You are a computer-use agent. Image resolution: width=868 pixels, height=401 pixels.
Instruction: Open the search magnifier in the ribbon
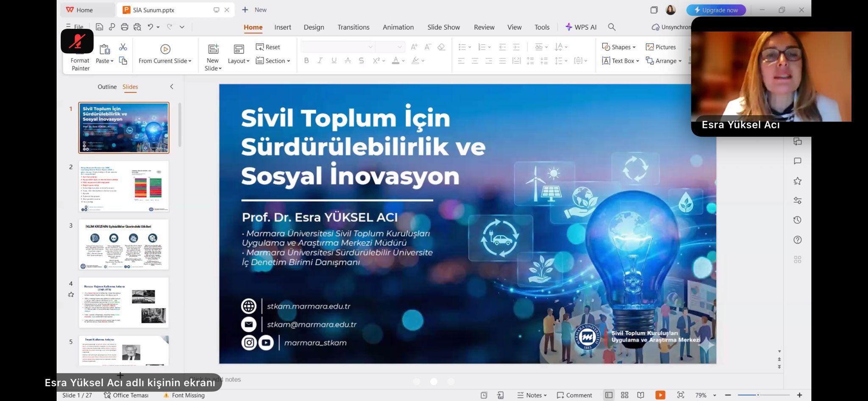pyautogui.click(x=612, y=27)
